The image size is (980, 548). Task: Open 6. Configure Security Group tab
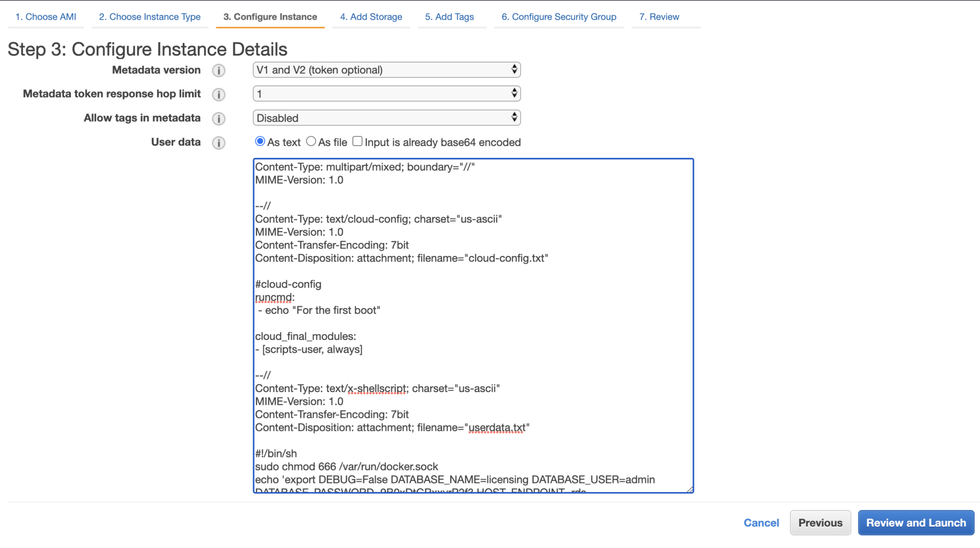click(x=559, y=17)
